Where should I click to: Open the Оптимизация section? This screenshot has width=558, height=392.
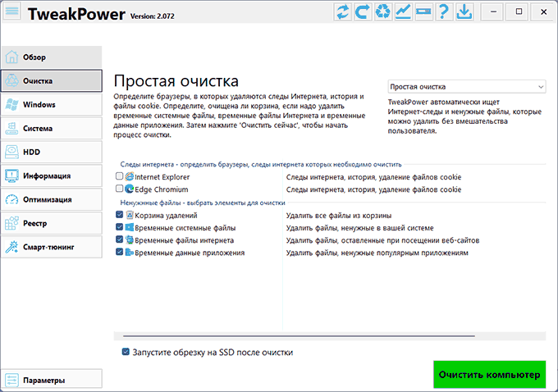click(x=52, y=199)
